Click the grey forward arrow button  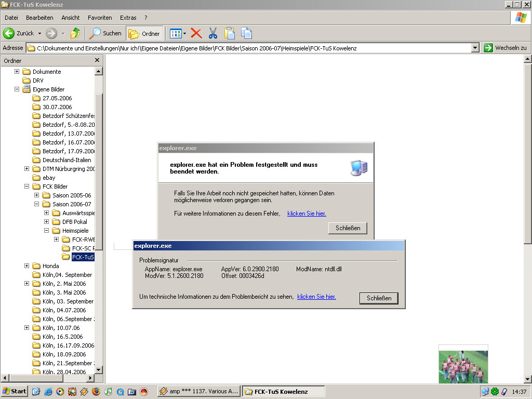pyautogui.click(x=51, y=33)
